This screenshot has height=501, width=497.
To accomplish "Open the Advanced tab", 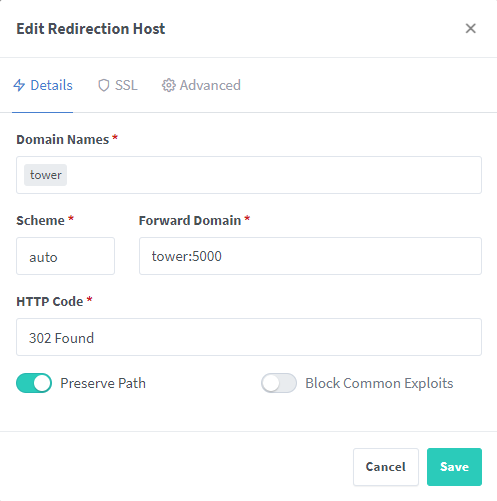I will tap(201, 85).
